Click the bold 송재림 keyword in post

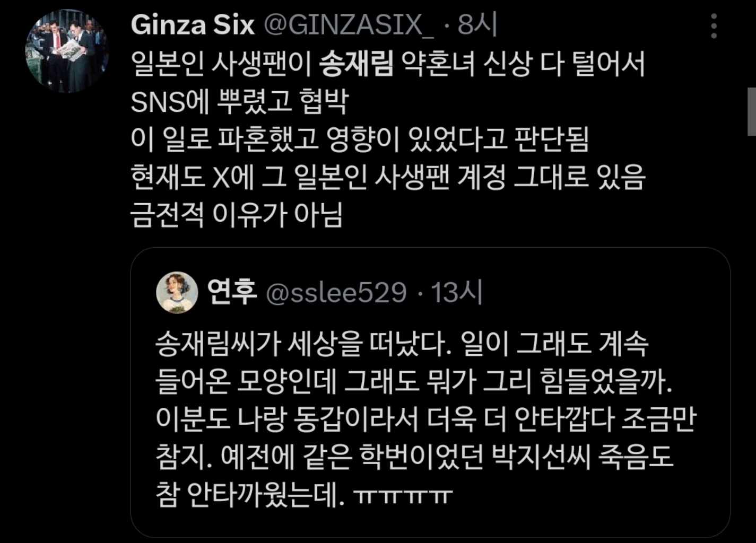coord(357,65)
